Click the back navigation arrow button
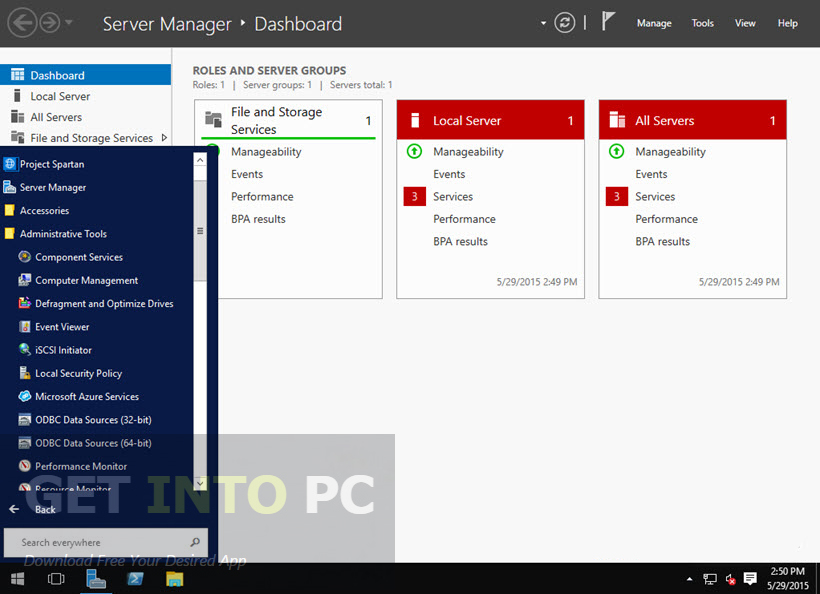820x594 pixels. click(22, 23)
